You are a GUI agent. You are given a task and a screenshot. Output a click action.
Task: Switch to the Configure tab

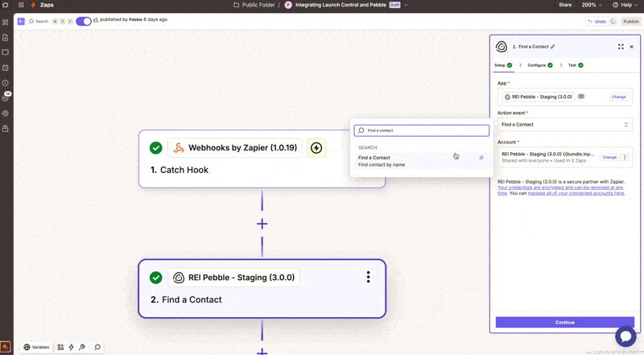click(x=540, y=65)
